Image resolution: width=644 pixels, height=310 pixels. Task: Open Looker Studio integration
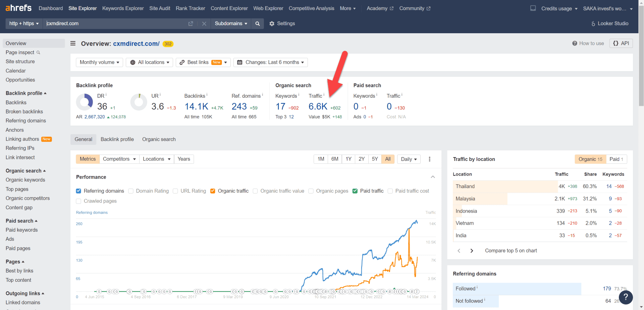pyautogui.click(x=610, y=24)
